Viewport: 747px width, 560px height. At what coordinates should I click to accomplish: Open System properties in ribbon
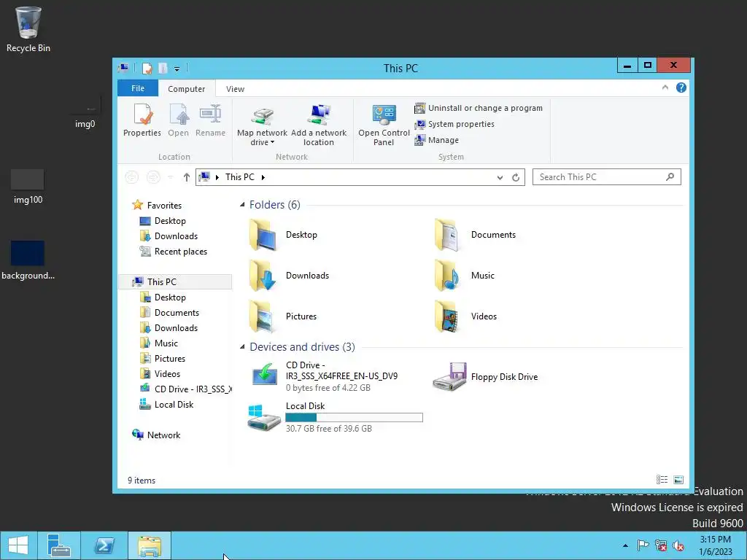(x=454, y=124)
